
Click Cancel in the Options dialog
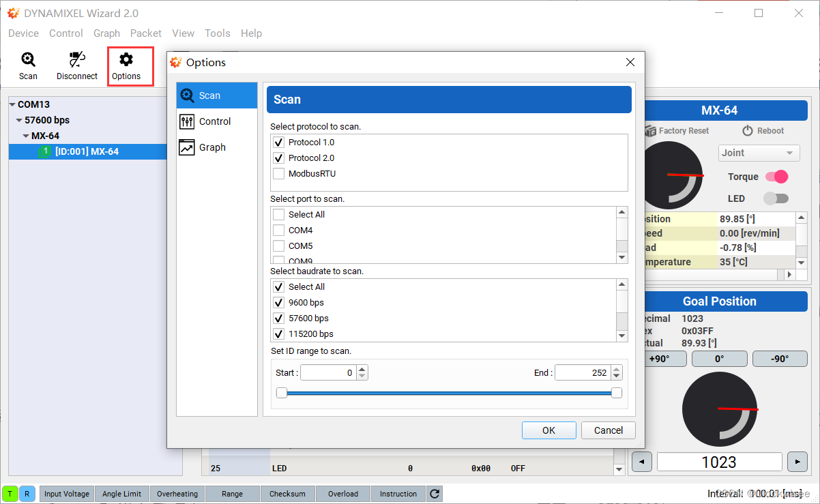[608, 430]
